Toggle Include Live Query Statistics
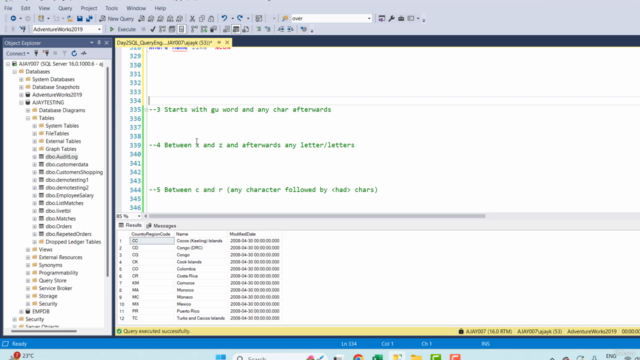The height and width of the screenshot is (360, 640). (204, 29)
